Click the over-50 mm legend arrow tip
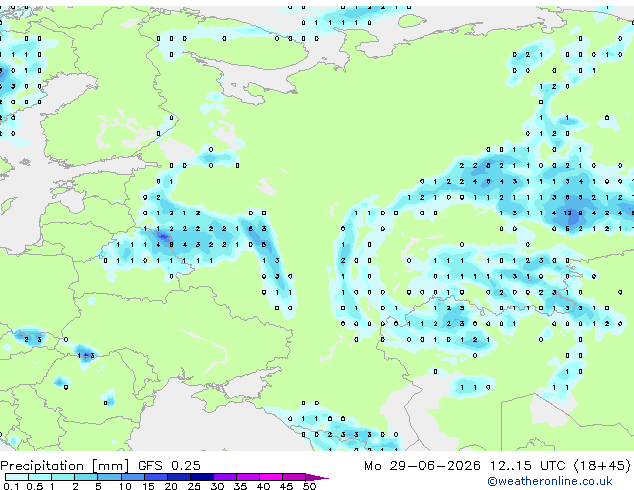The width and height of the screenshot is (634, 490). pos(317,478)
